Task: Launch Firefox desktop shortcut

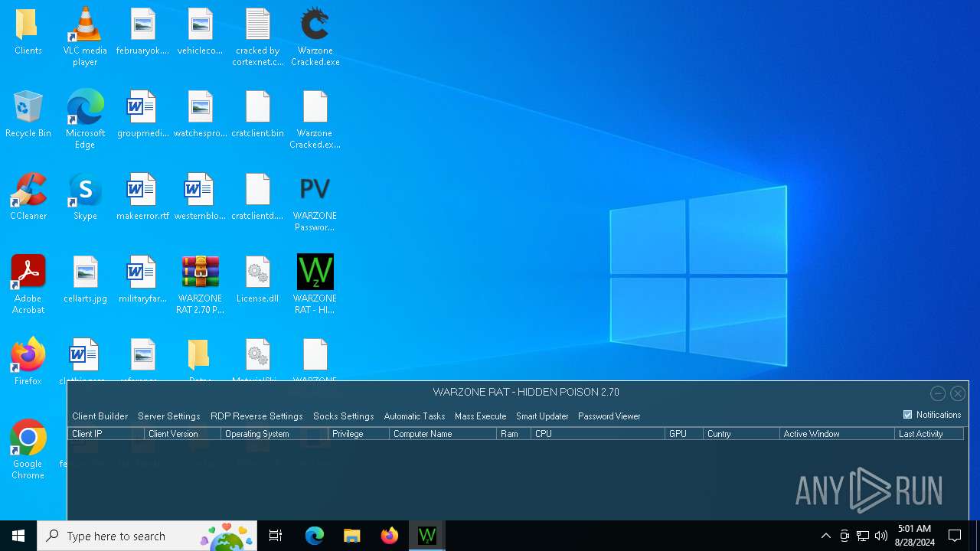Action: coord(28,361)
